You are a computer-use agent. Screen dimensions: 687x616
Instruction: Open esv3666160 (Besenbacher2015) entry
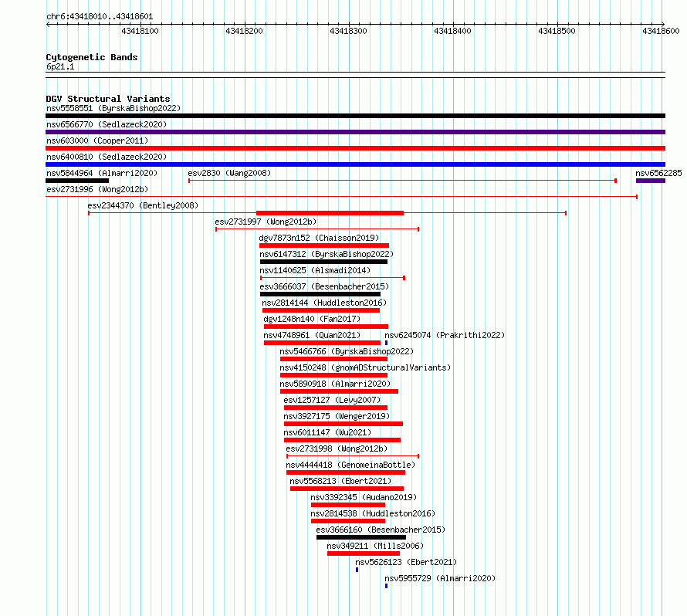point(381,530)
